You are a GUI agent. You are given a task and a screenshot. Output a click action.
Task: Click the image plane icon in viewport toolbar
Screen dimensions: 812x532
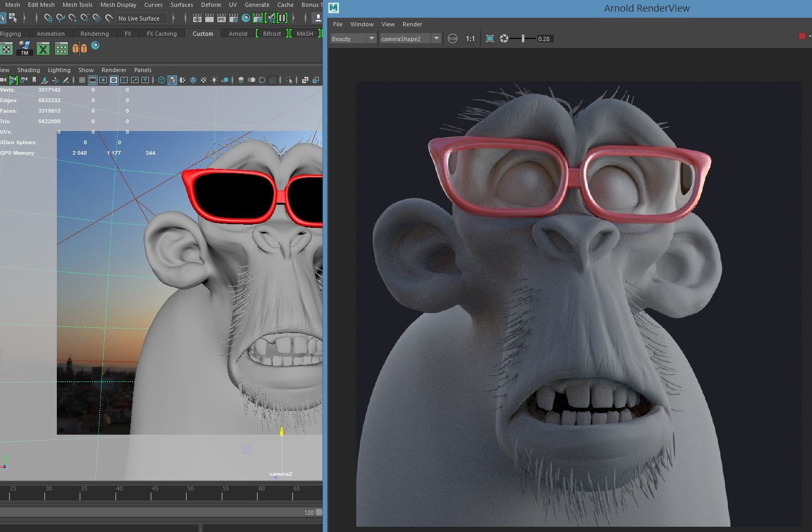45,80
